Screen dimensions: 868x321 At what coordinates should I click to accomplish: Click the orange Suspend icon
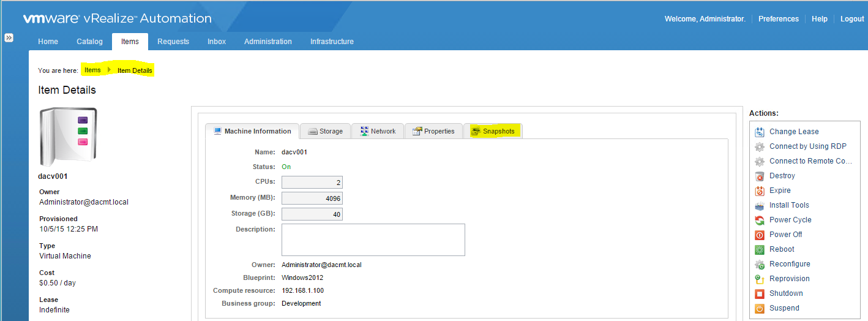click(x=760, y=308)
